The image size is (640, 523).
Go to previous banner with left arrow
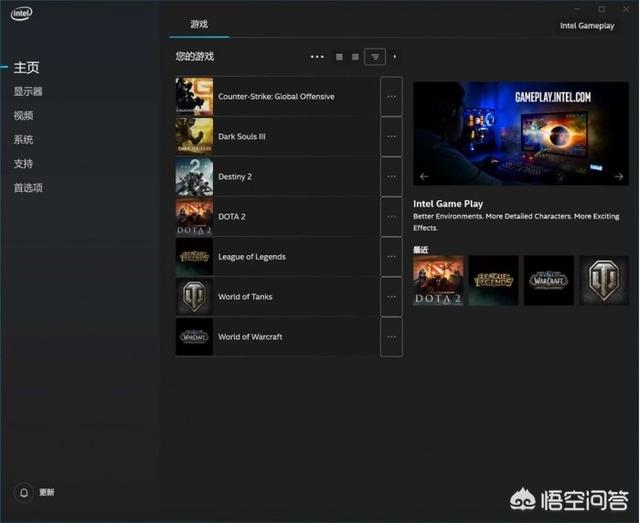click(424, 176)
